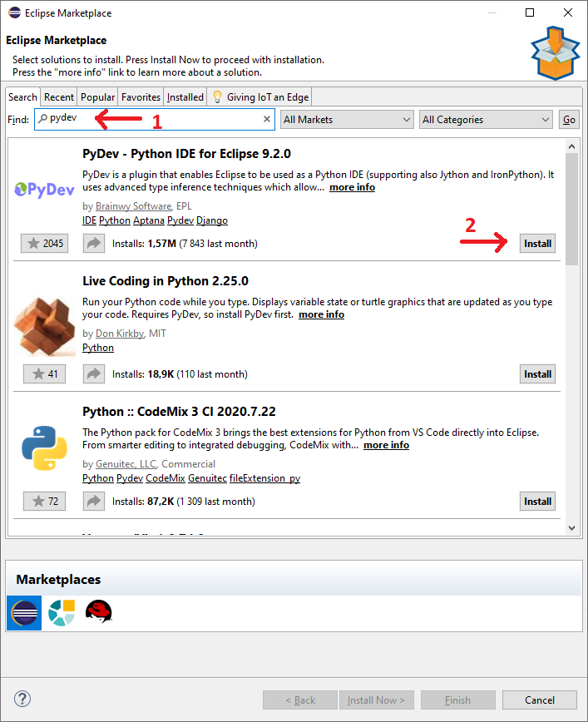
Task: Click the scrollbar down arrow in results
Action: 571,527
